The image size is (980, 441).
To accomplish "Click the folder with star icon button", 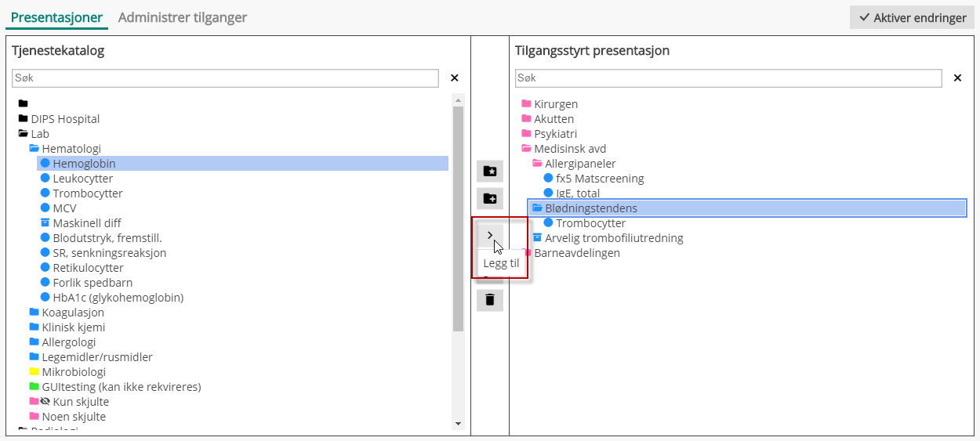I will tap(490, 172).
